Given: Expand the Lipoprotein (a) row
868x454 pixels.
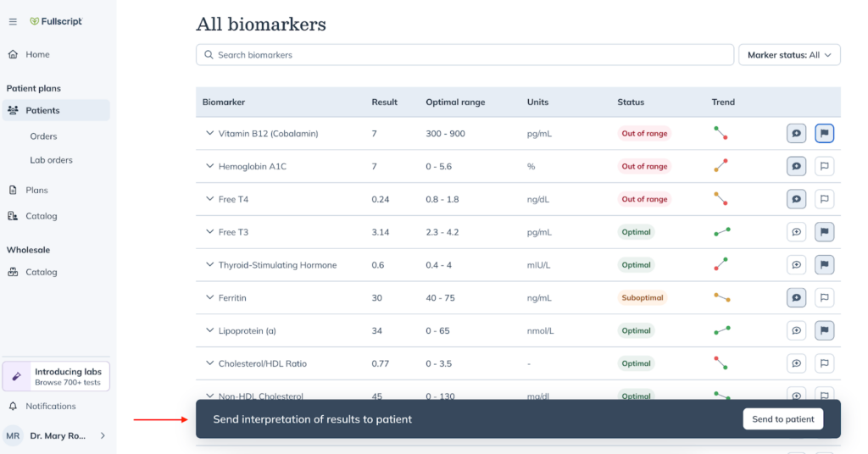Looking at the screenshot, I should click(210, 330).
